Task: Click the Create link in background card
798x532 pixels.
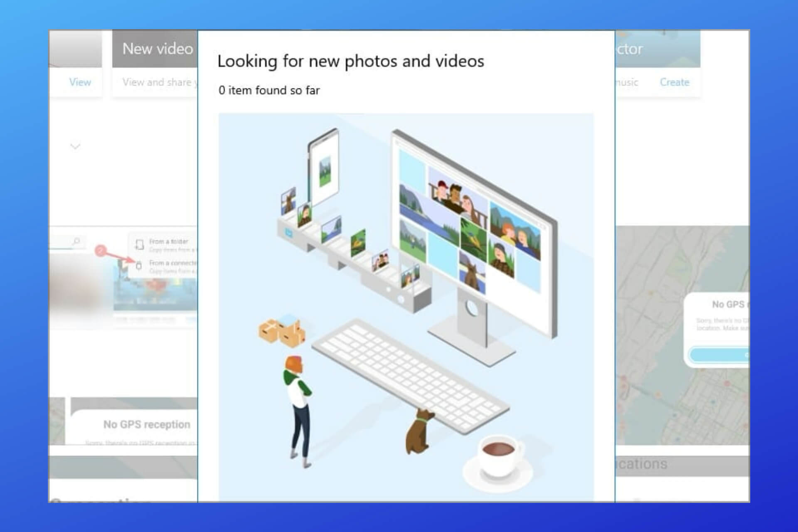Action: tap(675, 82)
